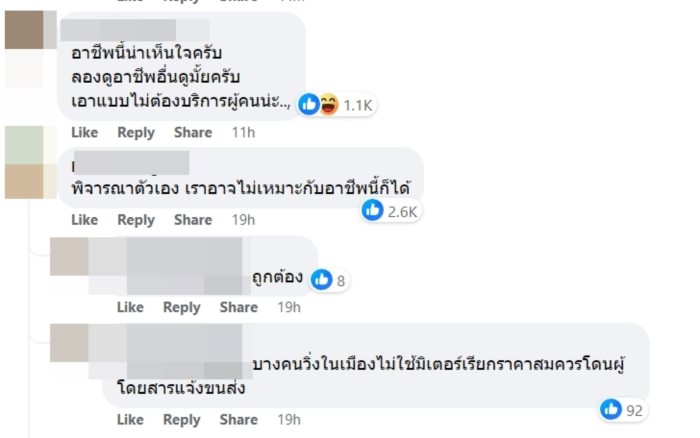The image size is (700, 438).
Task: Reply to the comment with 2.6K reactions
Action: pyautogui.click(x=136, y=219)
